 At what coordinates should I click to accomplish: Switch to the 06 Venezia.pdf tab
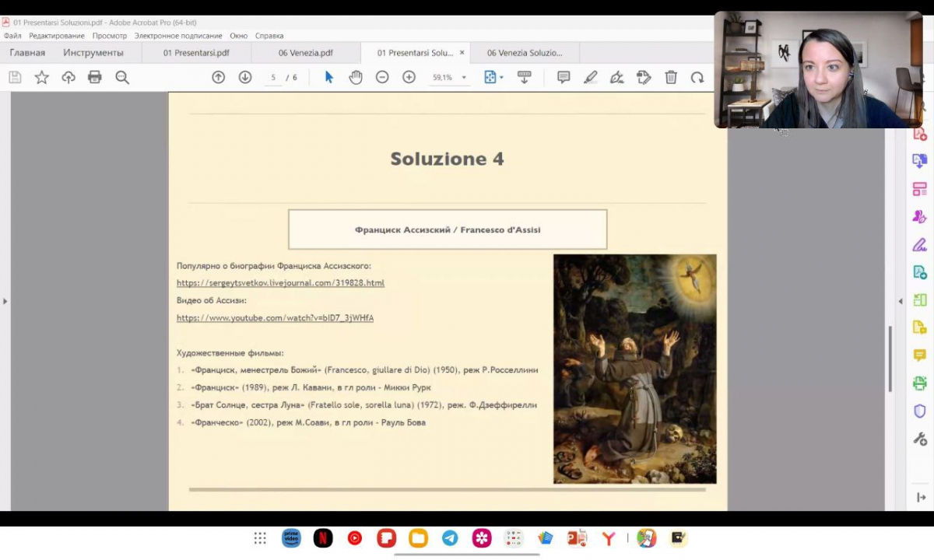tap(306, 53)
